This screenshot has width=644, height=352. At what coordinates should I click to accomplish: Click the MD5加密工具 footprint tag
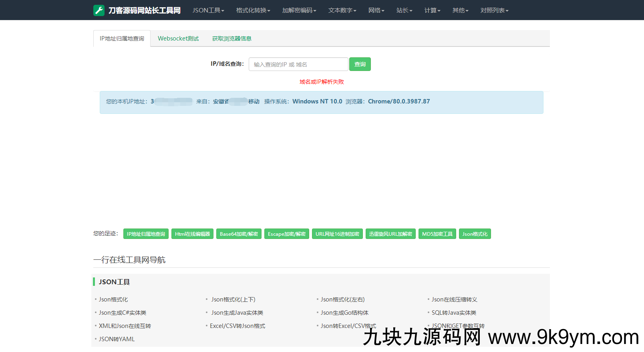pos(437,234)
